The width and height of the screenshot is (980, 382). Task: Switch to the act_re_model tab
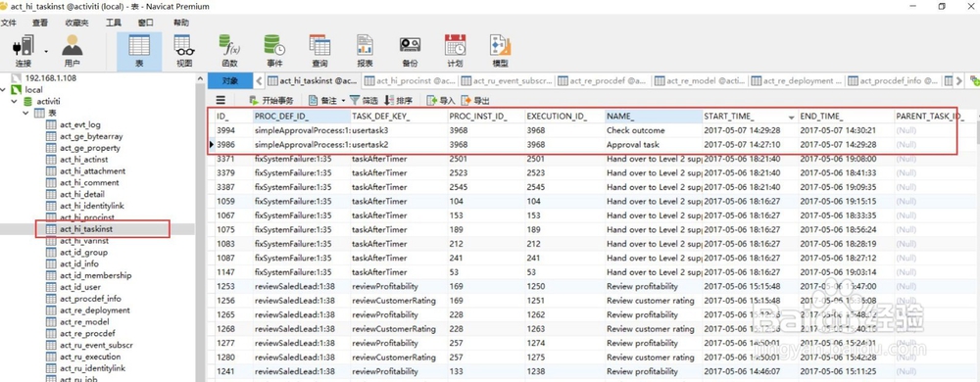pos(701,80)
